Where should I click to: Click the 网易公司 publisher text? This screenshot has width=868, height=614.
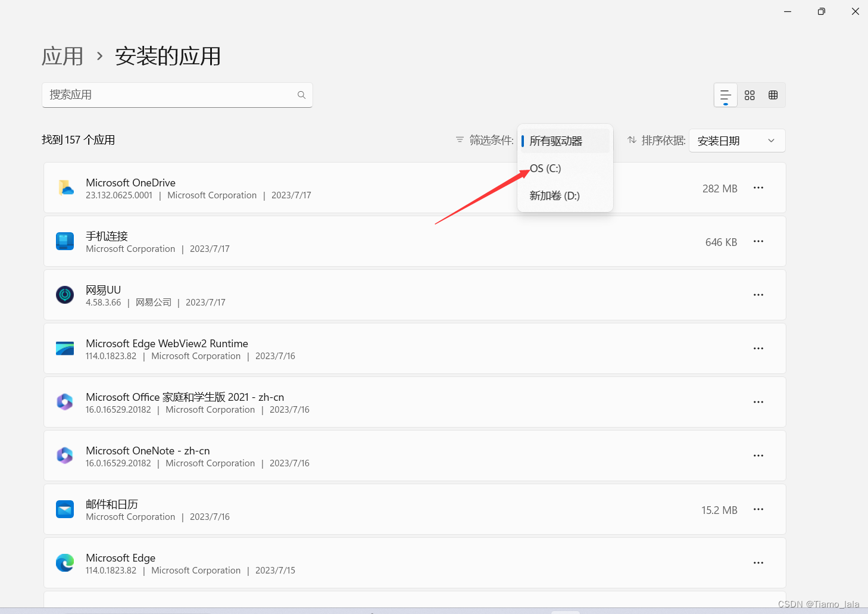coord(154,303)
